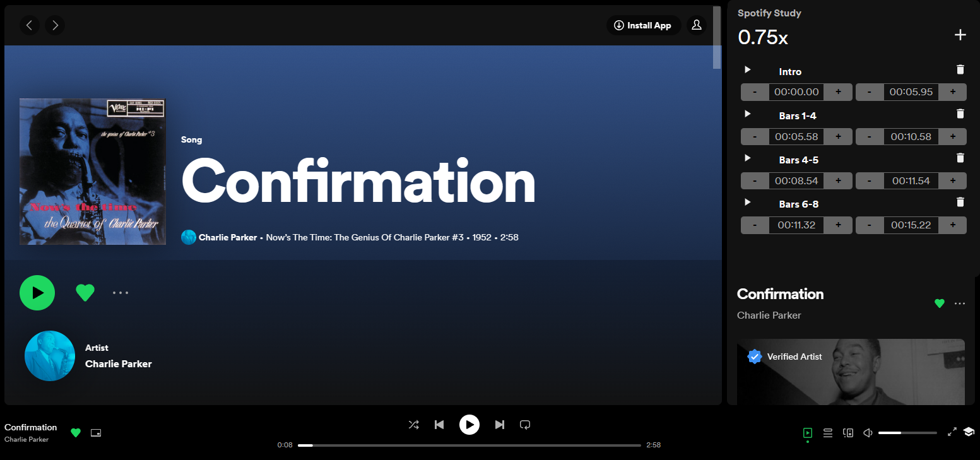Edit the Bars 1-4 end time 00:10.58
The image size is (980, 460).
tap(911, 136)
